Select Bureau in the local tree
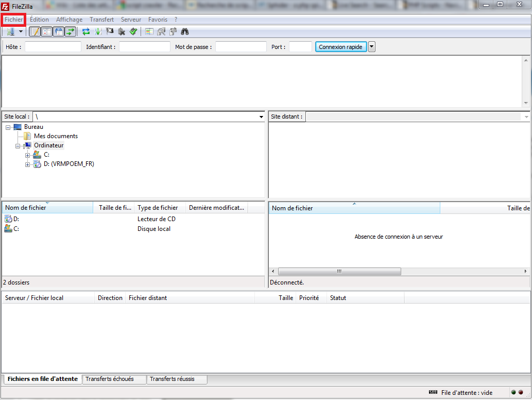 [33, 127]
